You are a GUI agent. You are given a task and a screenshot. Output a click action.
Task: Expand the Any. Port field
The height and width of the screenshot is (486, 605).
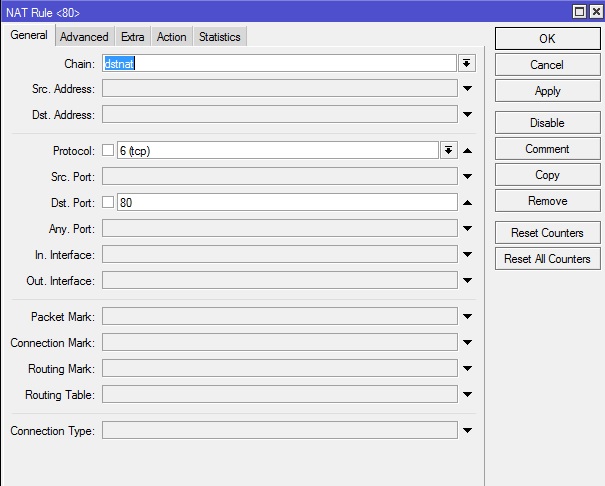tap(467, 229)
